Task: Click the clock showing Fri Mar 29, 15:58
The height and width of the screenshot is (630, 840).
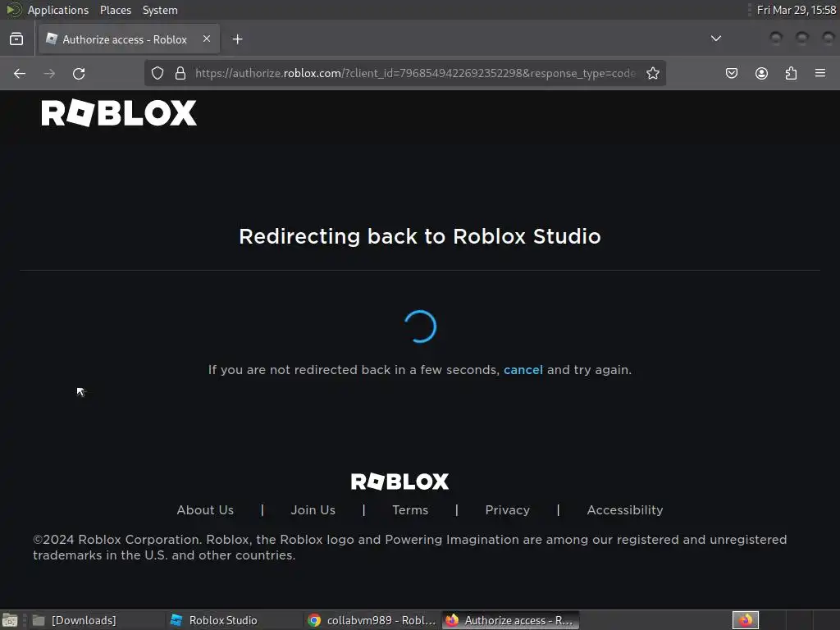Action: pyautogui.click(x=796, y=10)
